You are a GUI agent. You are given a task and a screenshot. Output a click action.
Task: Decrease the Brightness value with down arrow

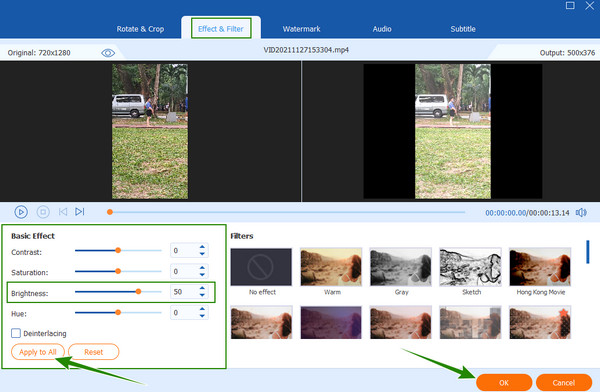[x=202, y=295]
